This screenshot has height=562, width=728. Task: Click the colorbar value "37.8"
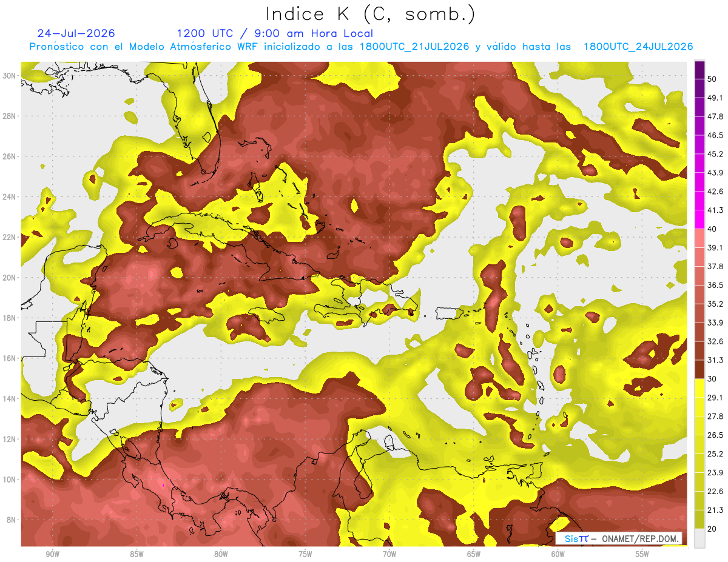coord(715,266)
